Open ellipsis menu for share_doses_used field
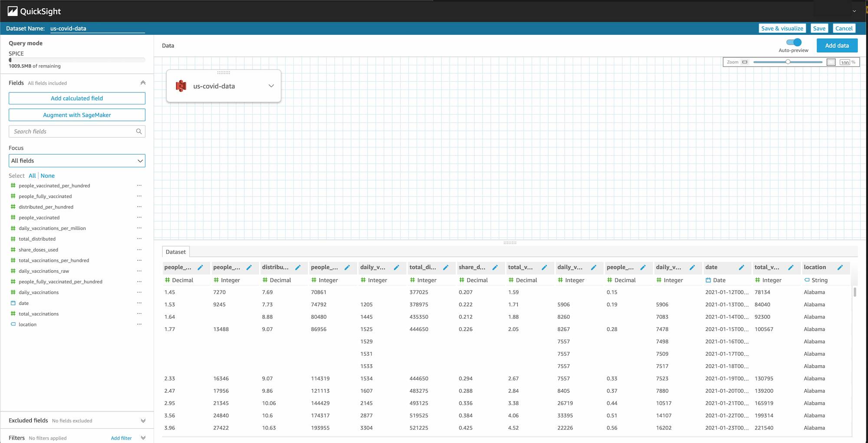This screenshot has width=868, height=443. pyautogui.click(x=139, y=250)
